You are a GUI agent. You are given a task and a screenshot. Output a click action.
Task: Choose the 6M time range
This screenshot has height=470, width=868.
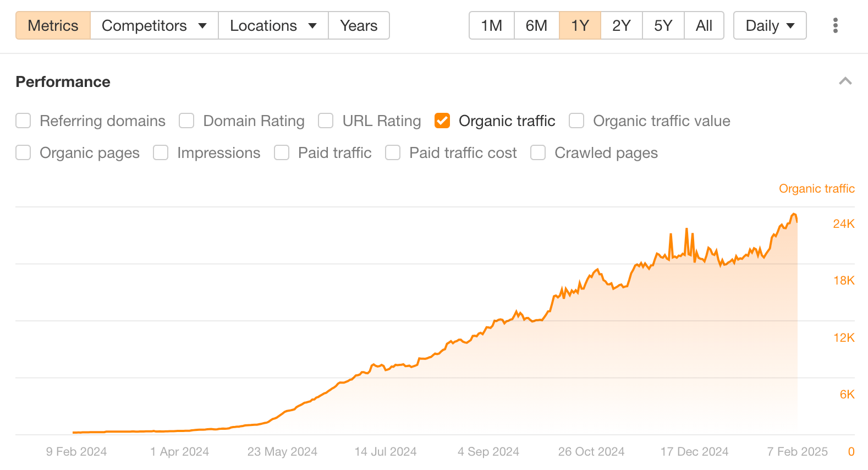pyautogui.click(x=536, y=25)
